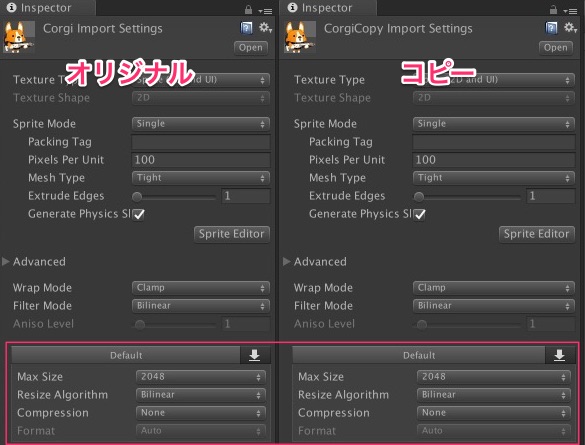Select the right Inspector tab
The width and height of the screenshot is (585, 445).
328,8
